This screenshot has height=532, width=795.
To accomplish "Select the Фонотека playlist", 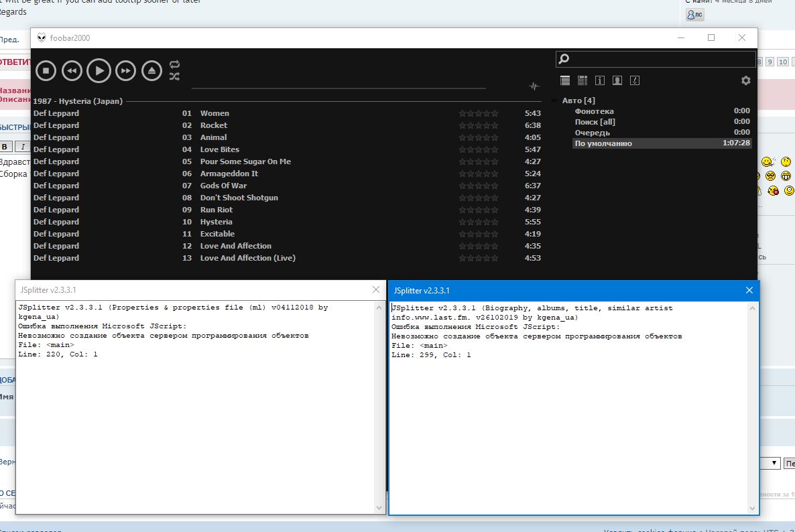I will click(x=594, y=111).
